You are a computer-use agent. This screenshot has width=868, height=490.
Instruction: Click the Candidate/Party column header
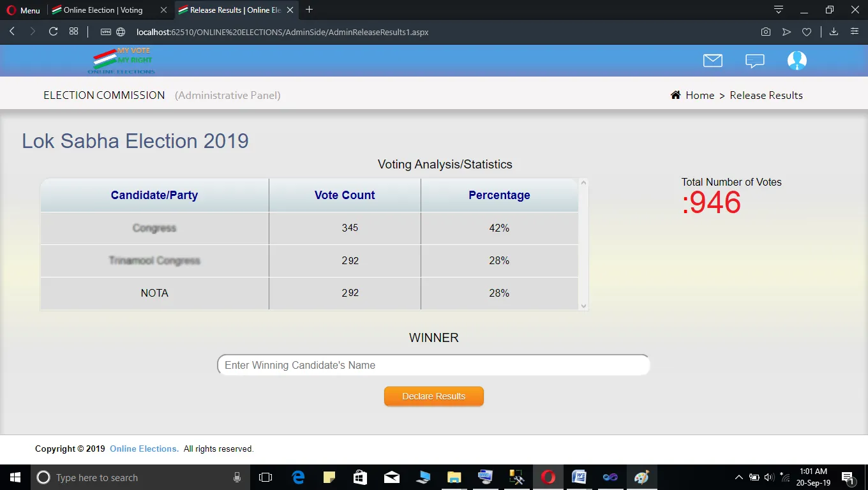tap(154, 195)
